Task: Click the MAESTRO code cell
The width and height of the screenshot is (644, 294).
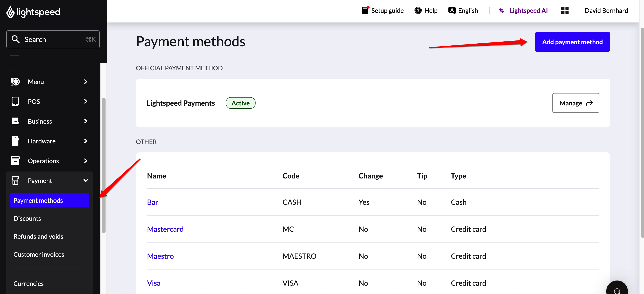Action: 299,256
